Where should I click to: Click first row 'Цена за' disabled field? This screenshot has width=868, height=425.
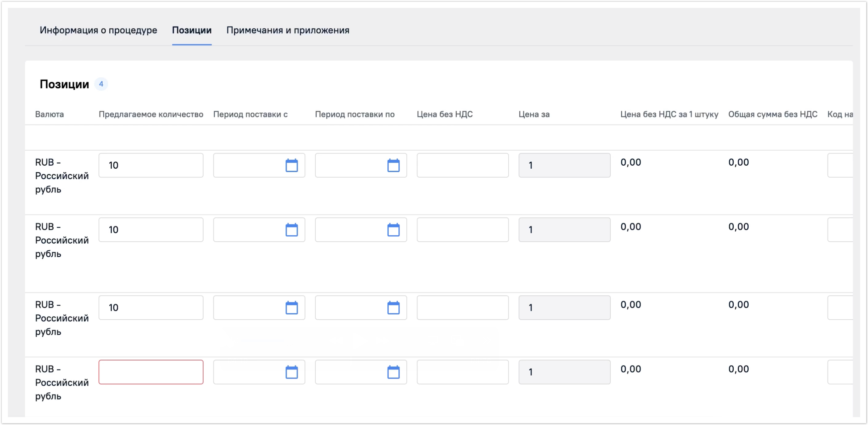point(564,165)
